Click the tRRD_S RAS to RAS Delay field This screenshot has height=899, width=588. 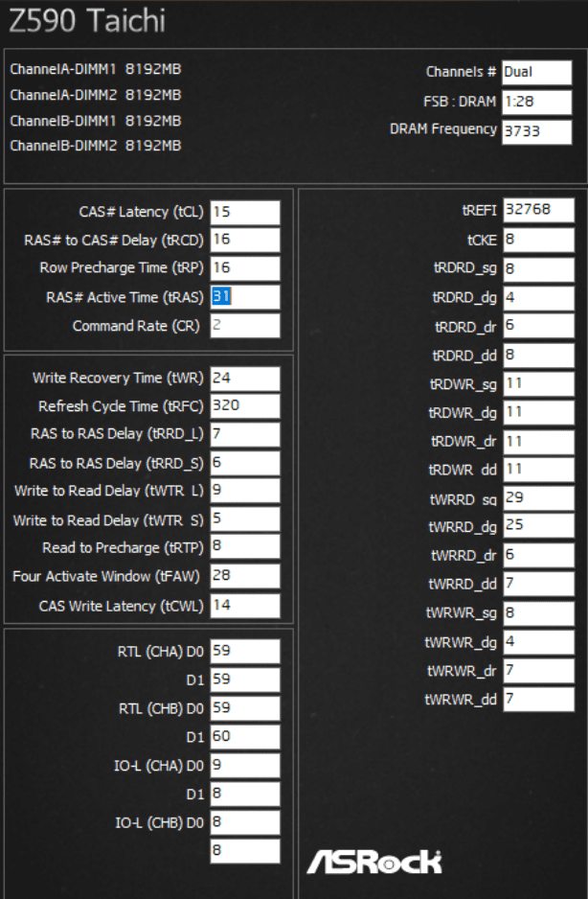point(245,463)
